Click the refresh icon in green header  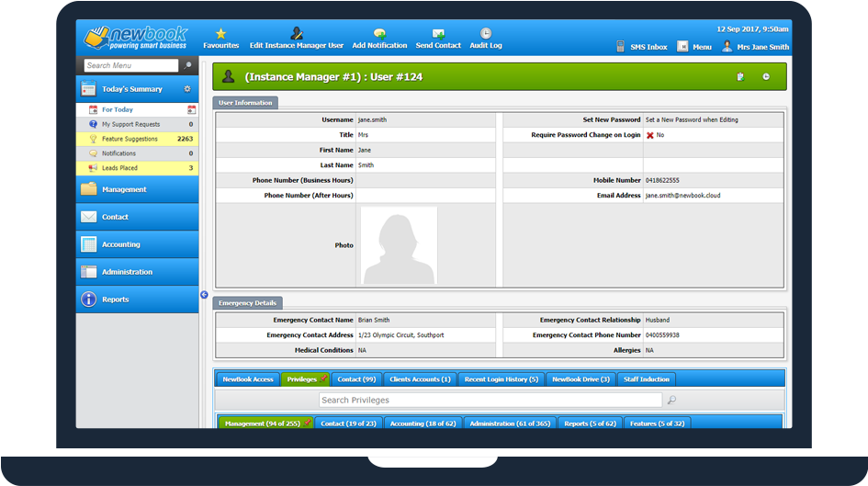pyautogui.click(x=766, y=77)
